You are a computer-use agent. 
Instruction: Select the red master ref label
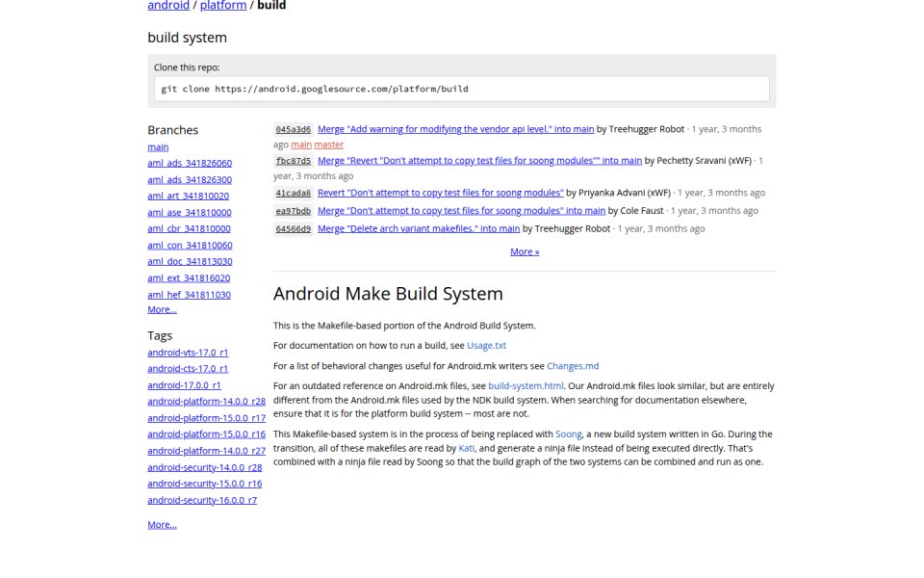(x=329, y=144)
